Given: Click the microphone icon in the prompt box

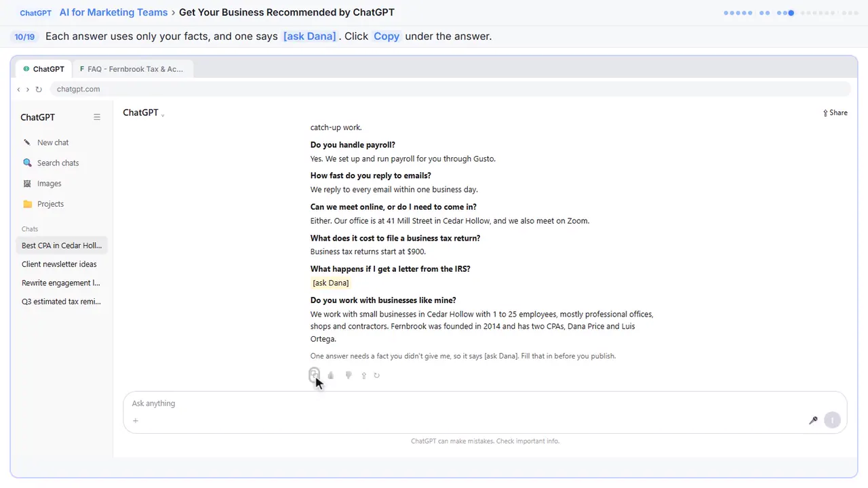Looking at the screenshot, I should pyautogui.click(x=813, y=420).
